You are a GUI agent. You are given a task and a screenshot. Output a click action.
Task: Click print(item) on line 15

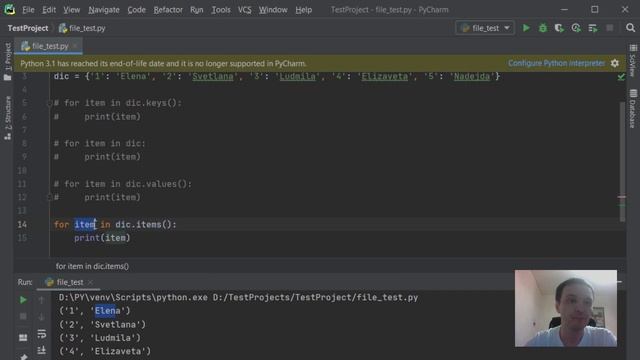(x=102, y=238)
